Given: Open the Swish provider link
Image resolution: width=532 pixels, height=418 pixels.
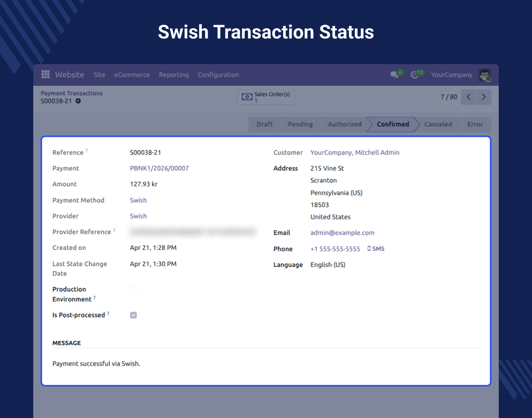Looking at the screenshot, I should click(x=138, y=216).
